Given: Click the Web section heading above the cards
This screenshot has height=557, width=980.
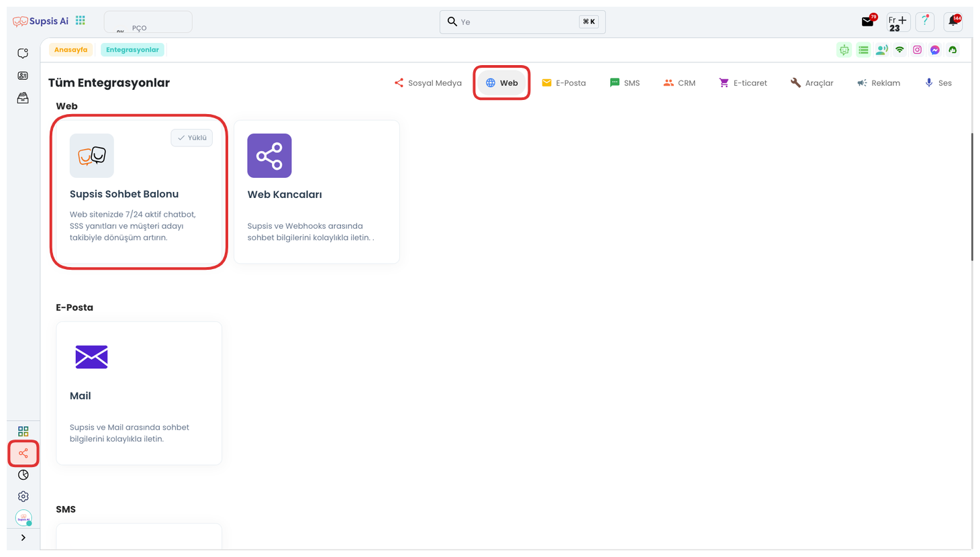Looking at the screenshot, I should point(66,106).
